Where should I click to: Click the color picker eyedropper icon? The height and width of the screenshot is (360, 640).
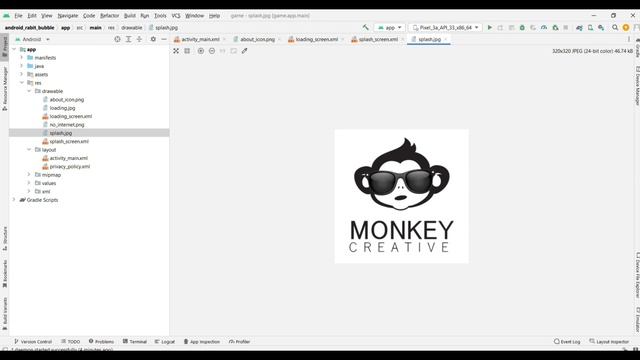point(244,51)
